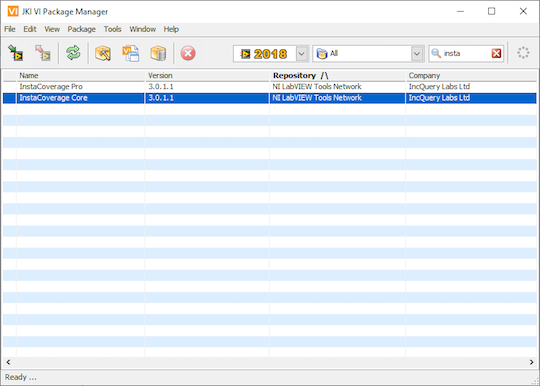540x386 pixels.
Task: Open the File menu
Action: 10,29
